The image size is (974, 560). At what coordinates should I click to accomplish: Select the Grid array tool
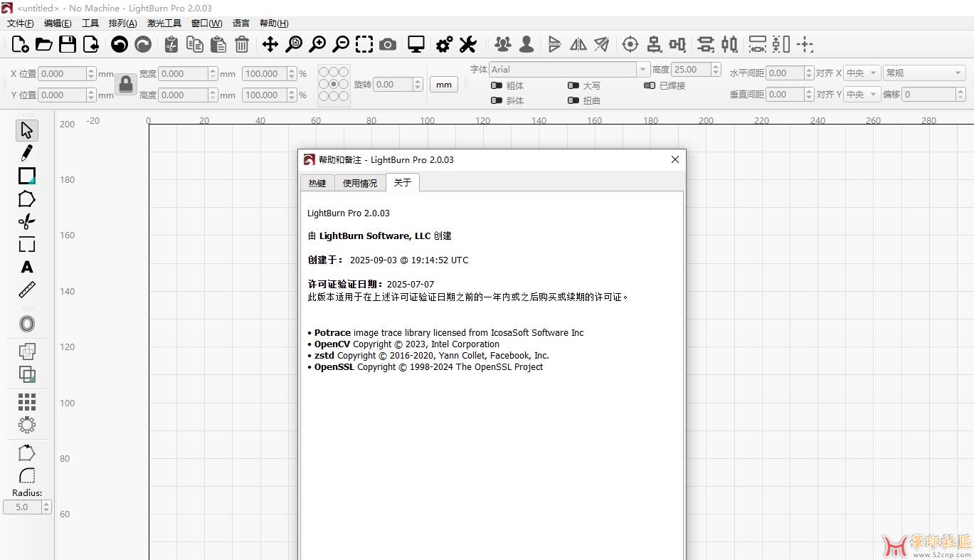point(27,402)
